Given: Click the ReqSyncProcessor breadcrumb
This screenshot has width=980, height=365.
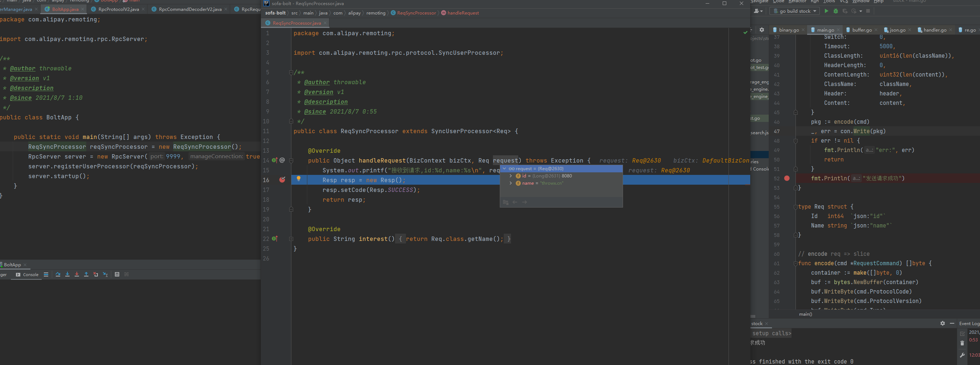Looking at the screenshot, I should [x=416, y=13].
